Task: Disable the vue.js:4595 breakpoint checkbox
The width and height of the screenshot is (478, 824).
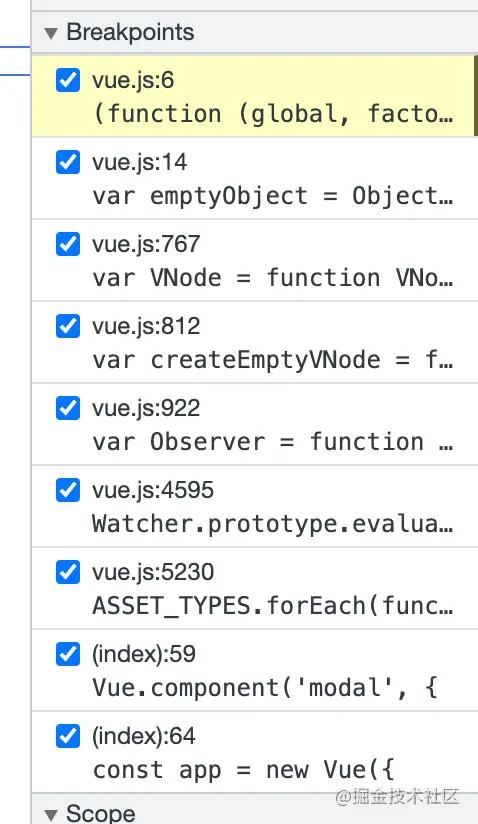Action: click(68, 490)
